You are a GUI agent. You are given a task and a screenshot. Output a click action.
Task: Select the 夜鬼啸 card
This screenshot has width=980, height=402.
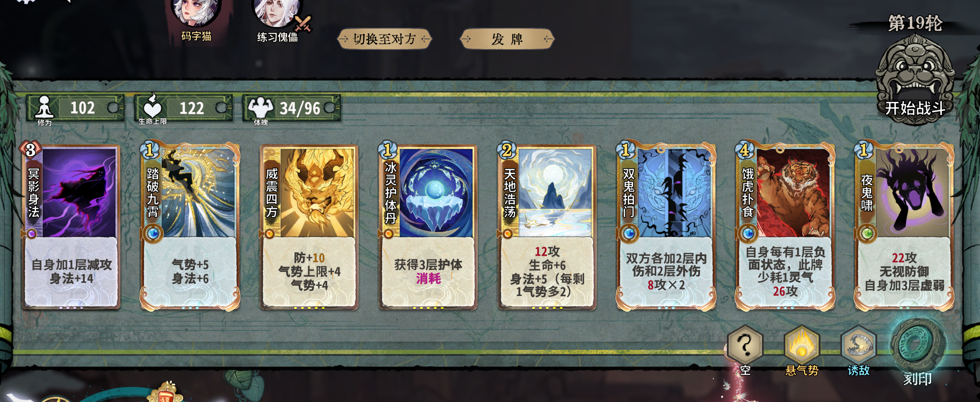click(904, 226)
